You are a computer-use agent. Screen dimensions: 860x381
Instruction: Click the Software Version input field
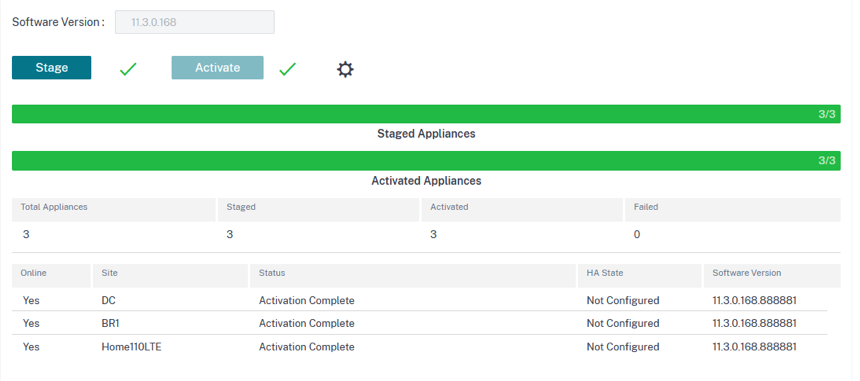click(195, 22)
